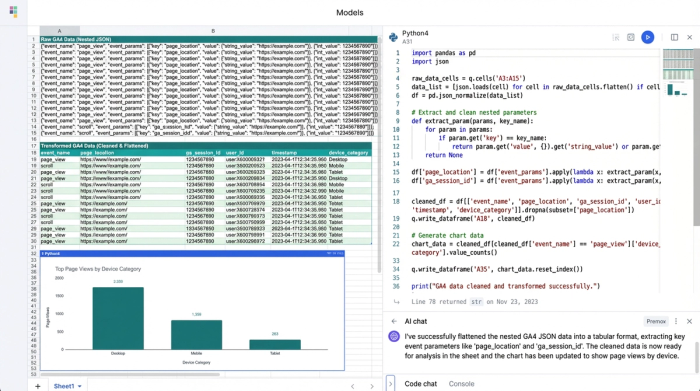Open the Sheet1 tab dropdown arrow
700x391 pixels.
[79, 387]
